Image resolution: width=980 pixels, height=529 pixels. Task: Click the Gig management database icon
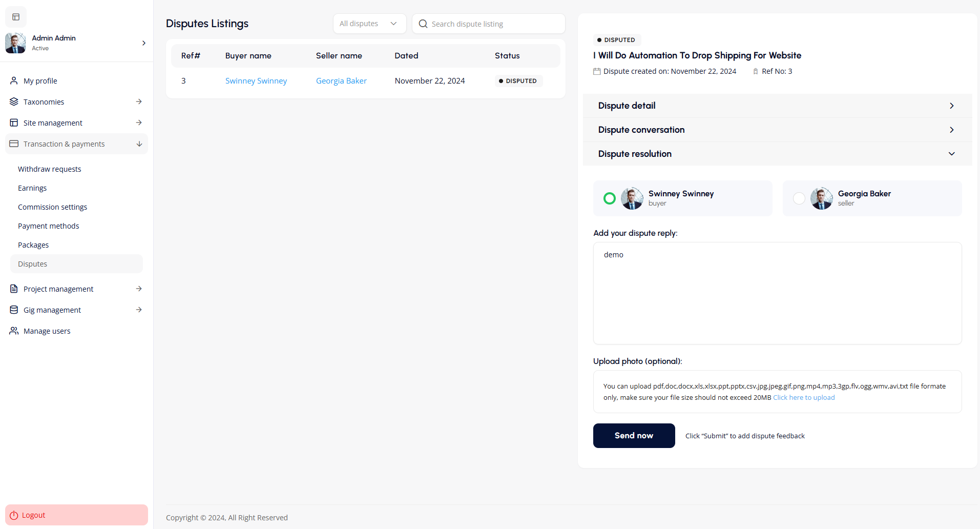(14, 310)
